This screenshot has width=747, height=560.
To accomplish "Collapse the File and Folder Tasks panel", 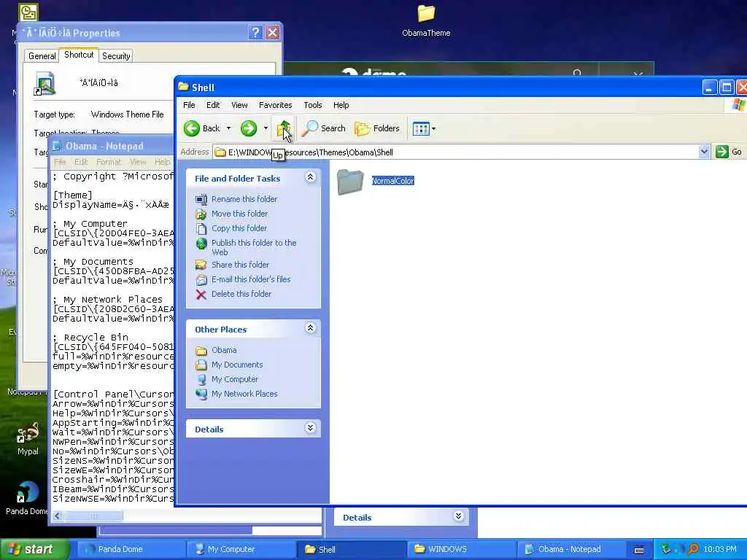I will 310,178.
